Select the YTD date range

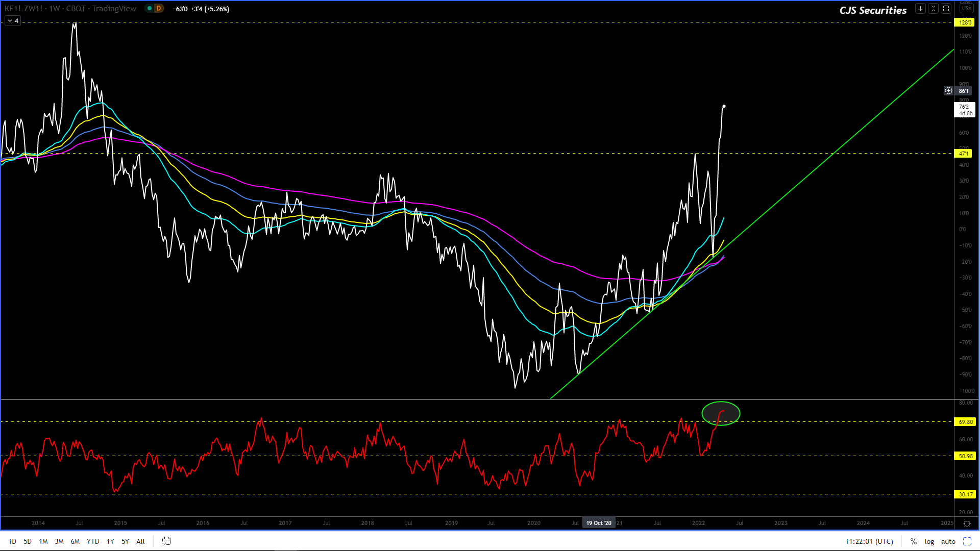pos(92,541)
